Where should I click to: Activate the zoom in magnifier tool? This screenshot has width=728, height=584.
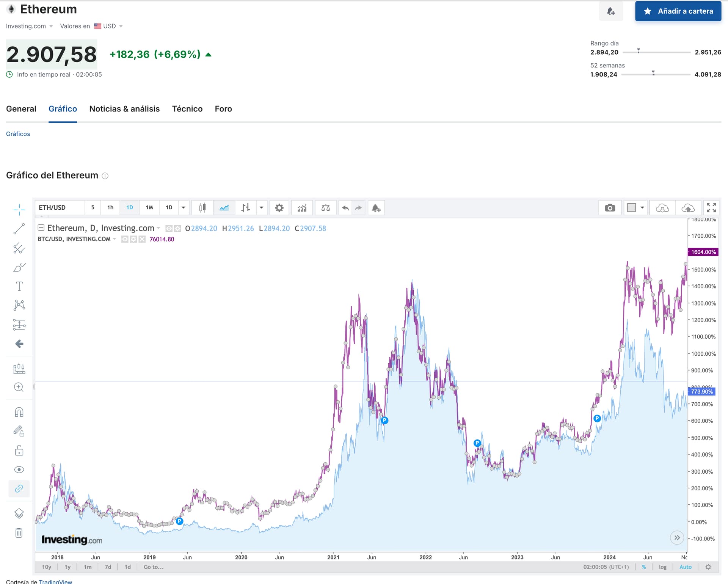(x=19, y=387)
